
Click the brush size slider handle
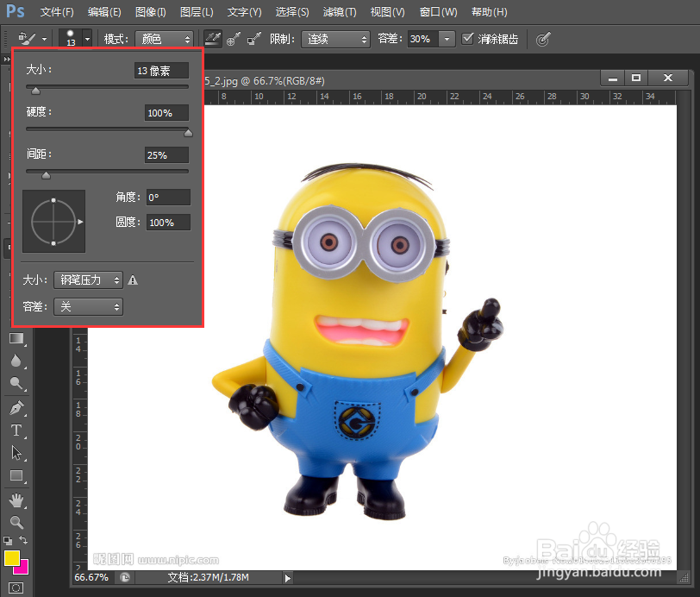(x=35, y=91)
